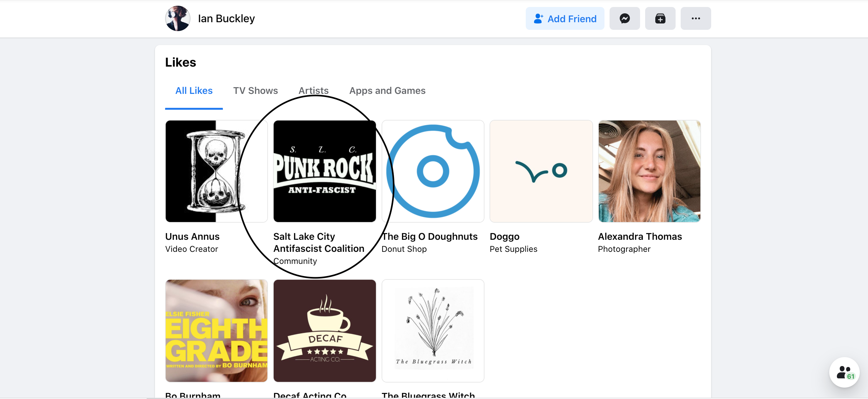Open Alexandra Thomas photo thumbnail
The width and height of the screenshot is (868, 399).
pos(649,171)
